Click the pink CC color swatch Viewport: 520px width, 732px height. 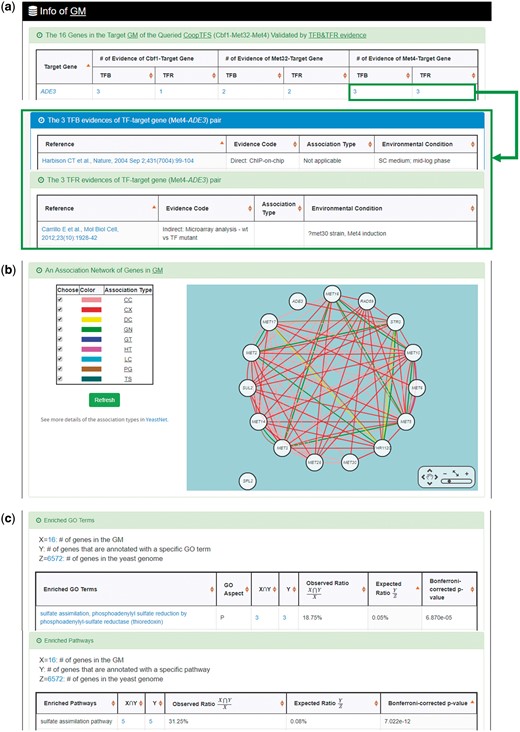click(91, 300)
